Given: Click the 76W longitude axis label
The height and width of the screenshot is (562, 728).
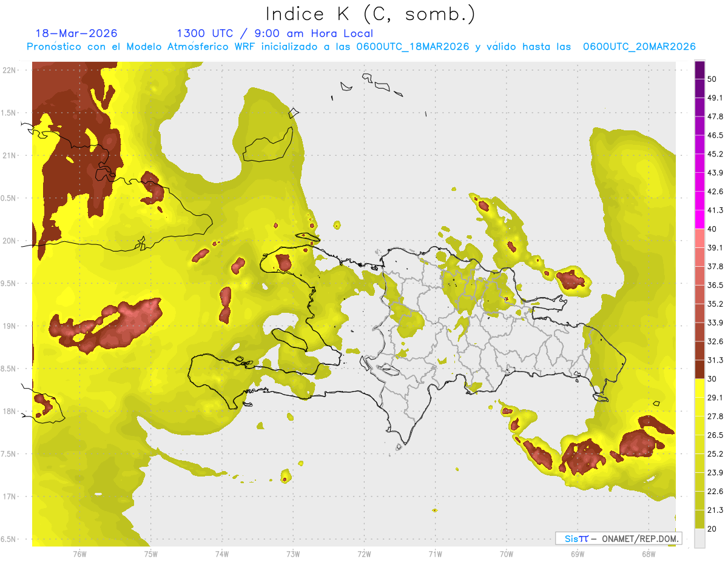Looking at the screenshot, I should click(x=79, y=554).
